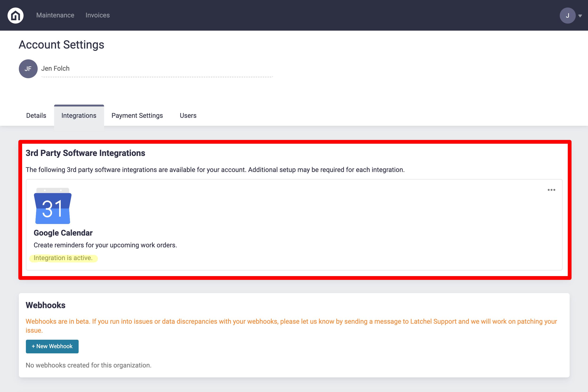The image size is (588, 392).
Task: Open the Invoices menu item
Action: pos(97,15)
